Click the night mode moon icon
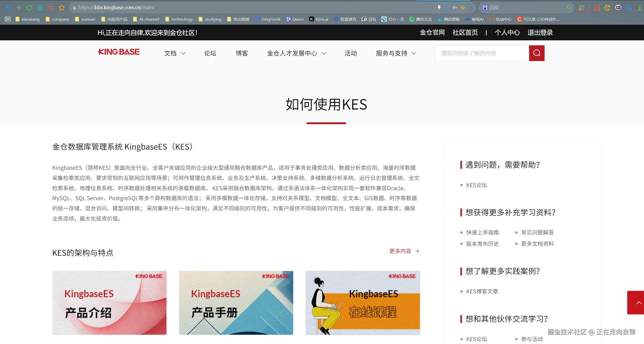The image size is (644, 344). [x=607, y=8]
